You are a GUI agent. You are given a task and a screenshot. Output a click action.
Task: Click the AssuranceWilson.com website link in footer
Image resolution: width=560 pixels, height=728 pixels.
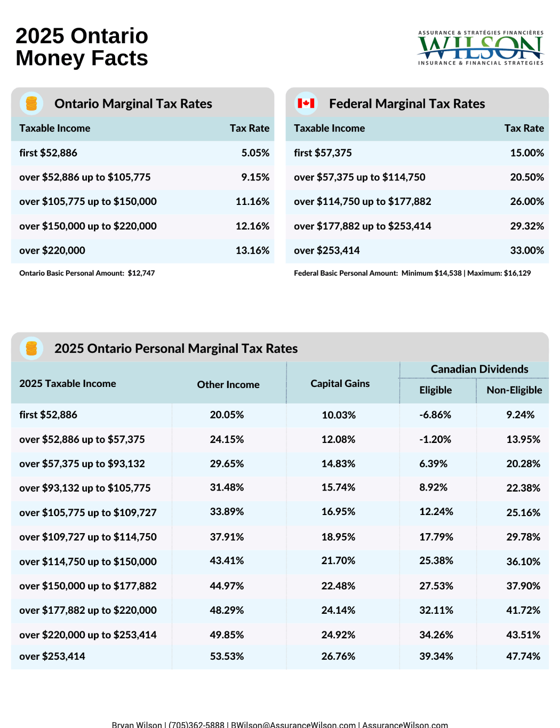click(405, 724)
